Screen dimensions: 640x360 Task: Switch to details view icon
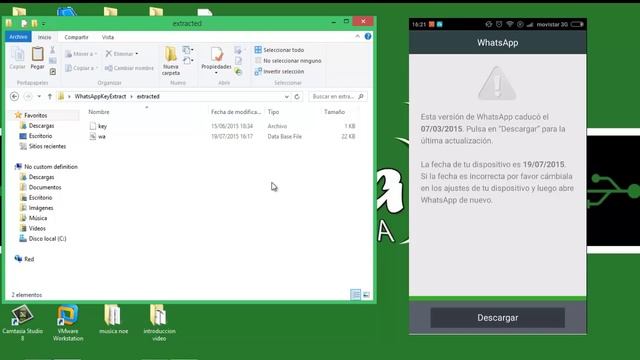(x=356, y=295)
